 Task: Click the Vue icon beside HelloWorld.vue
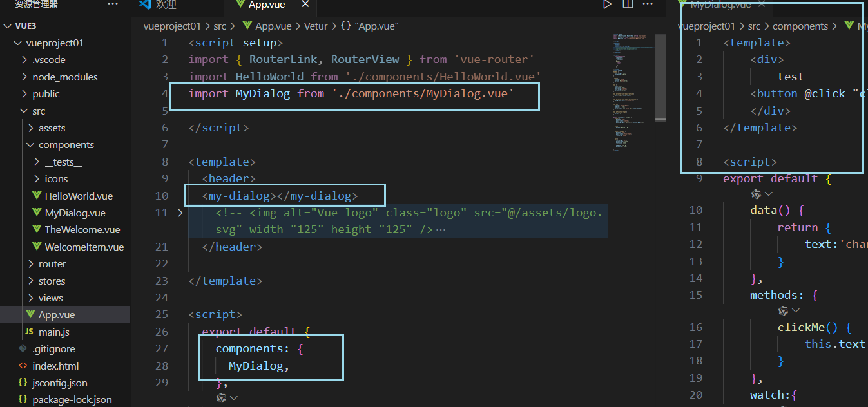click(37, 196)
